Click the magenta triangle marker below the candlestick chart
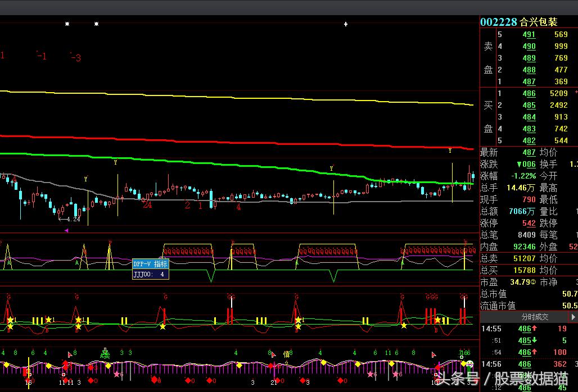This screenshot has width=578, height=392. pyautogui.click(x=66, y=230)
